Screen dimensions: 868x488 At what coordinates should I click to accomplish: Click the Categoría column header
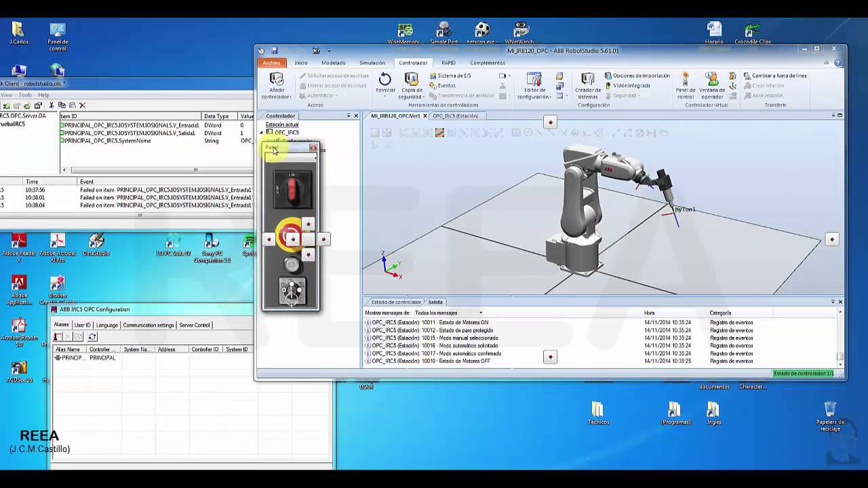(x=720, y=313)
